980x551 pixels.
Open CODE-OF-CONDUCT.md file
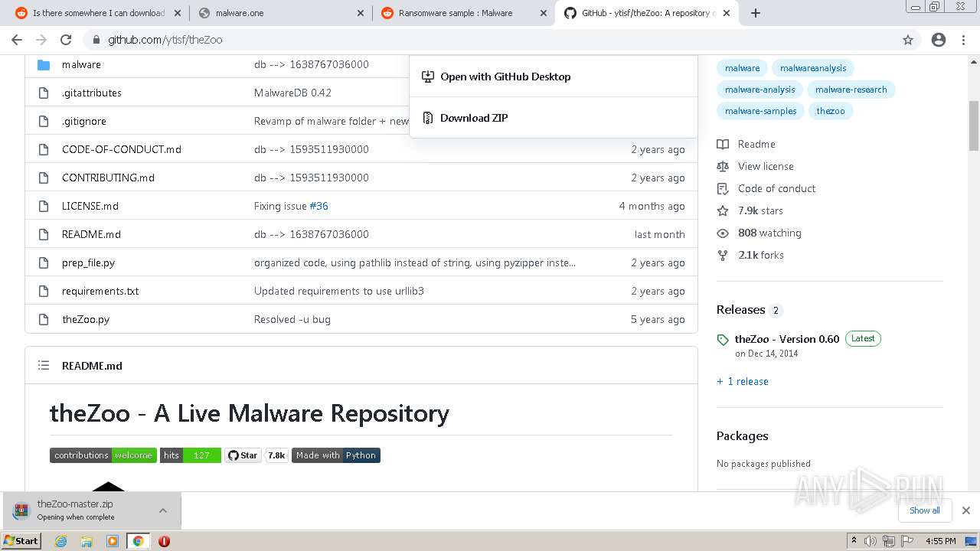click(x=122, y=149)
